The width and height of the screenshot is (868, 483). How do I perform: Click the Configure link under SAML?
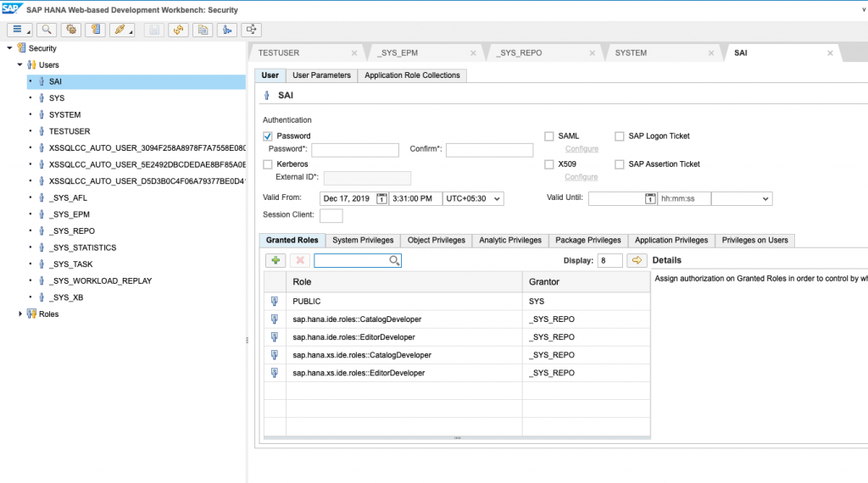[581, 149]
